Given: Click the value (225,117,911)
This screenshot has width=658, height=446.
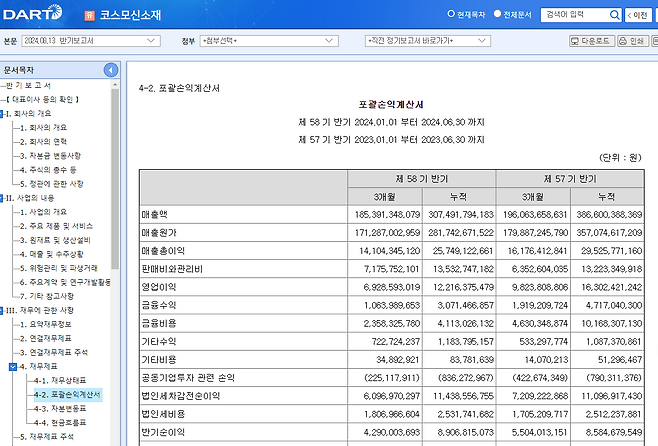Looking at the screenshot, I should click(392, 378).
